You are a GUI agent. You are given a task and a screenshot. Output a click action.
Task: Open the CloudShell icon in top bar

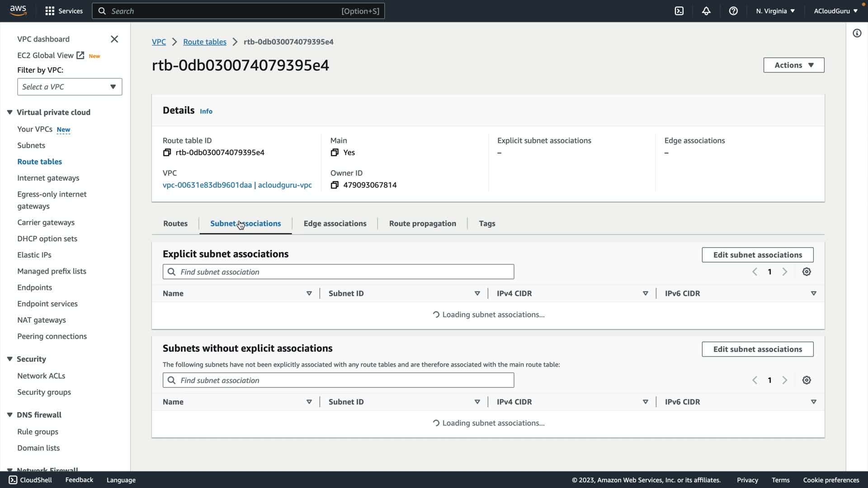click(x=679, y=11)
